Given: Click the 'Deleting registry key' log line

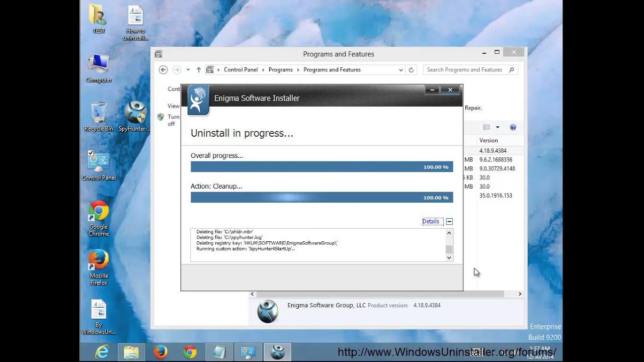Looking at the screenshot, I should [267, 243].
